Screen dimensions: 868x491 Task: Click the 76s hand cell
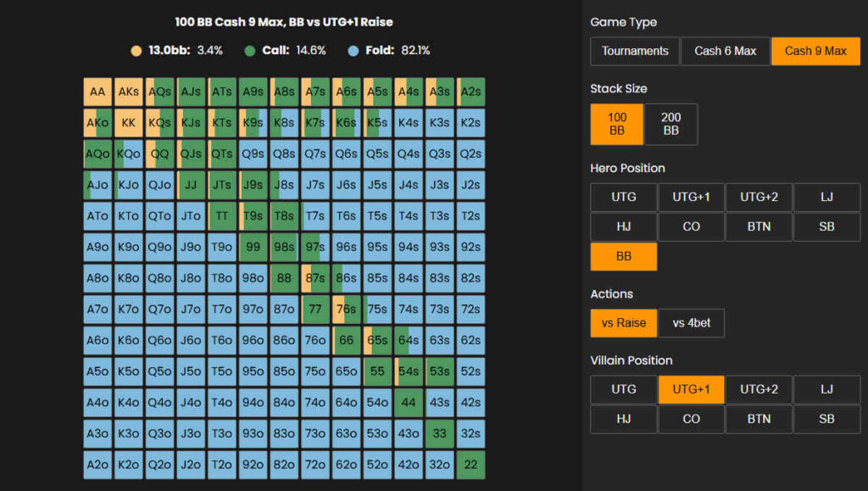(x=346, y=309)
